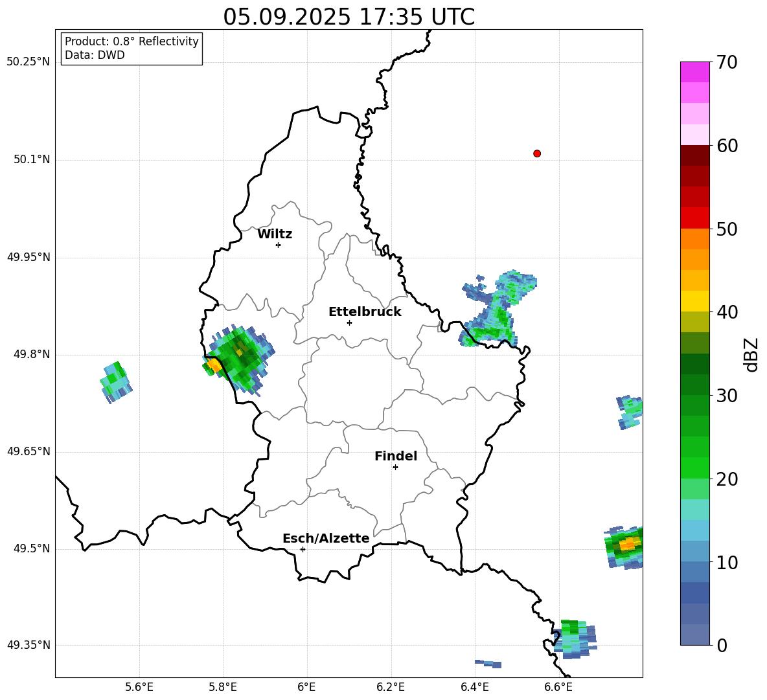
Task: Click the Ettelbruck station cross marker
Action: point(349,322)
